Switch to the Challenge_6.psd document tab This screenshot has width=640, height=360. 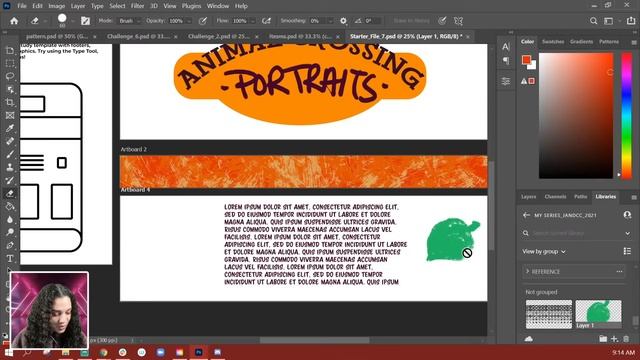pyautogui.click(x=138, y=36)
